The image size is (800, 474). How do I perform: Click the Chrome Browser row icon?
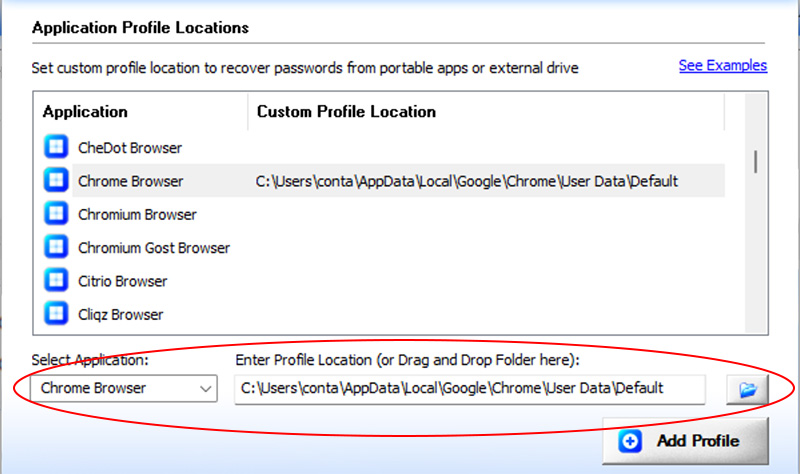click(x=56, y=180)
